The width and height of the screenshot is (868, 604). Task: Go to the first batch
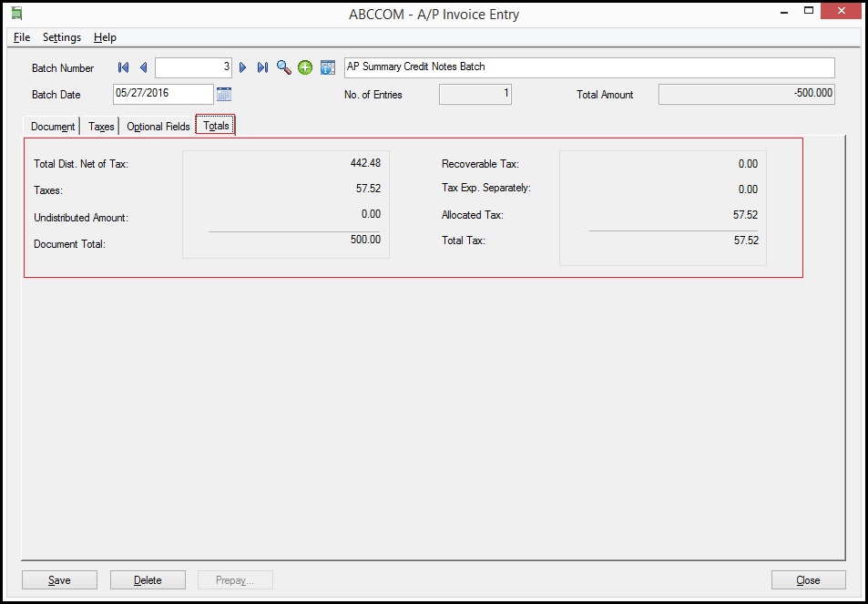click(124, 67)
